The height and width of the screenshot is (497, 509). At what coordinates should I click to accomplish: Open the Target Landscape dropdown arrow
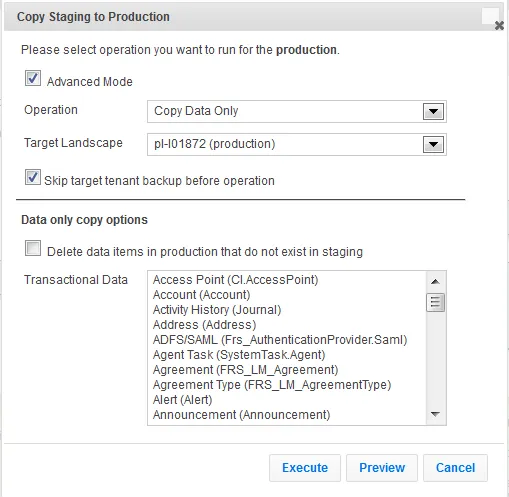click(433, 144)
